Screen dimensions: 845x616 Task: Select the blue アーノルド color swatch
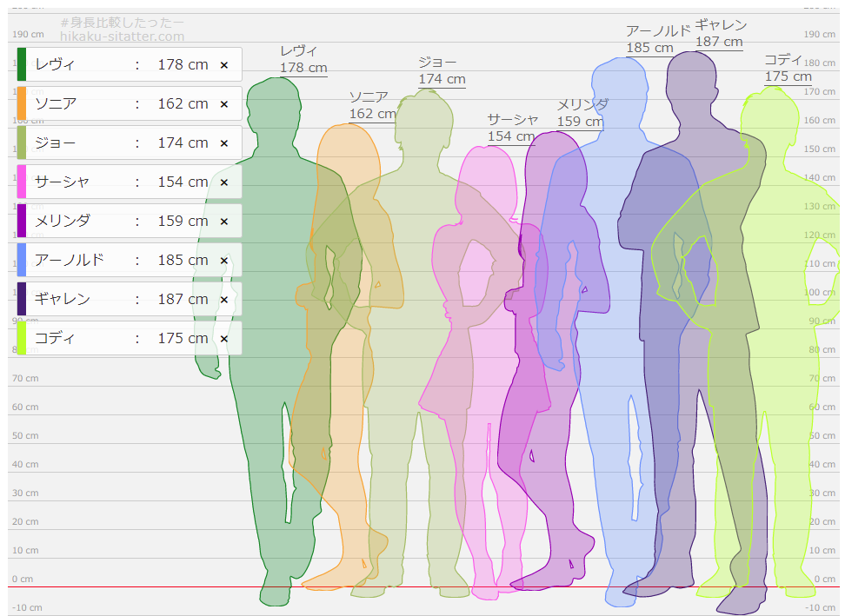[x=22, y=260]
